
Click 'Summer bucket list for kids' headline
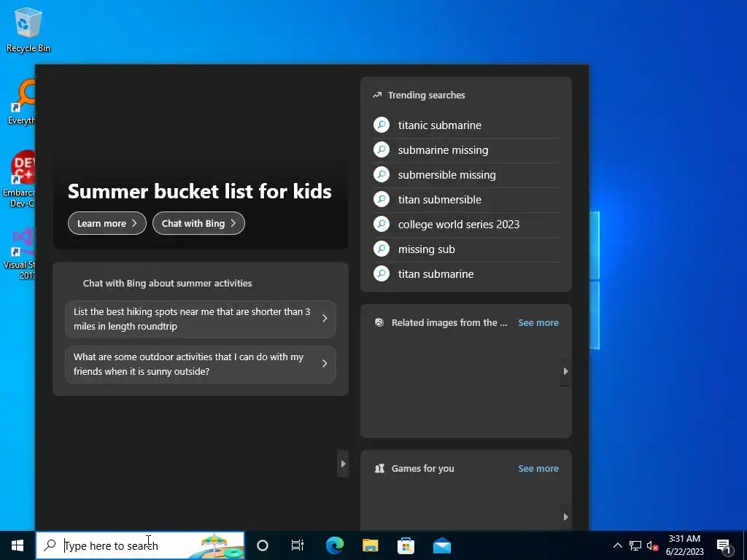[200, 192]
